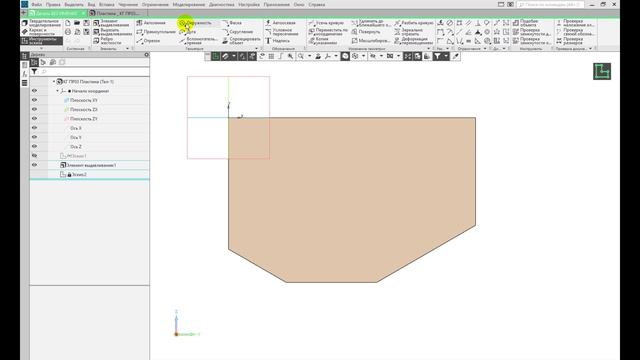Select the Условное пересечение tool
Image resolution: width=640 pixels, height=360 pixels.
(282, 32)
